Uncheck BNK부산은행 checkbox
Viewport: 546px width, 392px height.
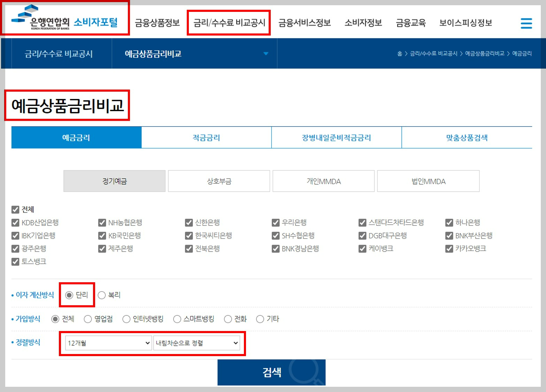[449, 236]
